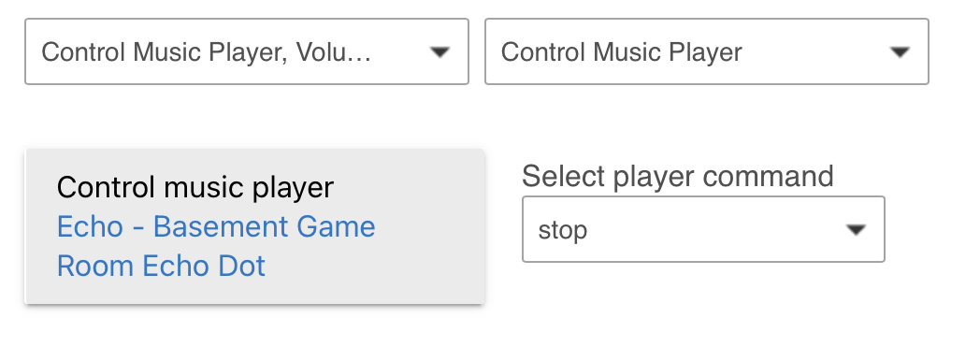Image resolution: width=980 pixels, height=347 pixels.
Task: Change the action category from 'Control Music Player, Volu…'
Action: click(x=247, y=51)
